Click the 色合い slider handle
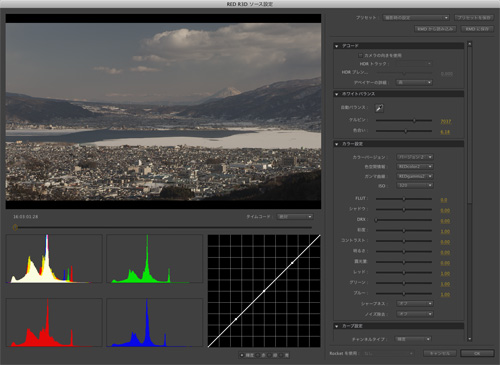This screenshot has height=365, width=500. click(x=406, y=131)
